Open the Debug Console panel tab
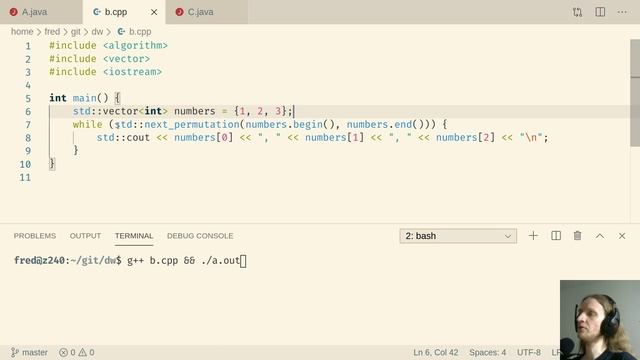The width and height of the screenshot is (640, 360). click(x=200, y=236)
